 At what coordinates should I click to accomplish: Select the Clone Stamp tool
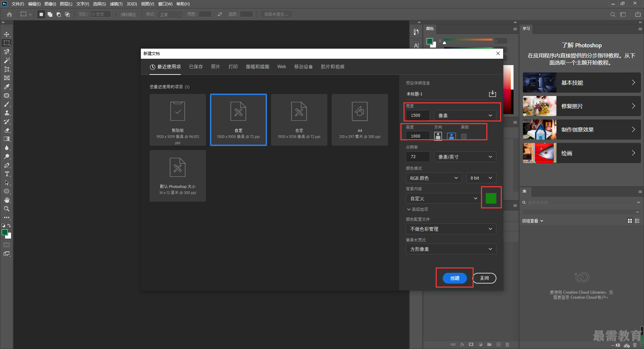(x=7, y=113)
